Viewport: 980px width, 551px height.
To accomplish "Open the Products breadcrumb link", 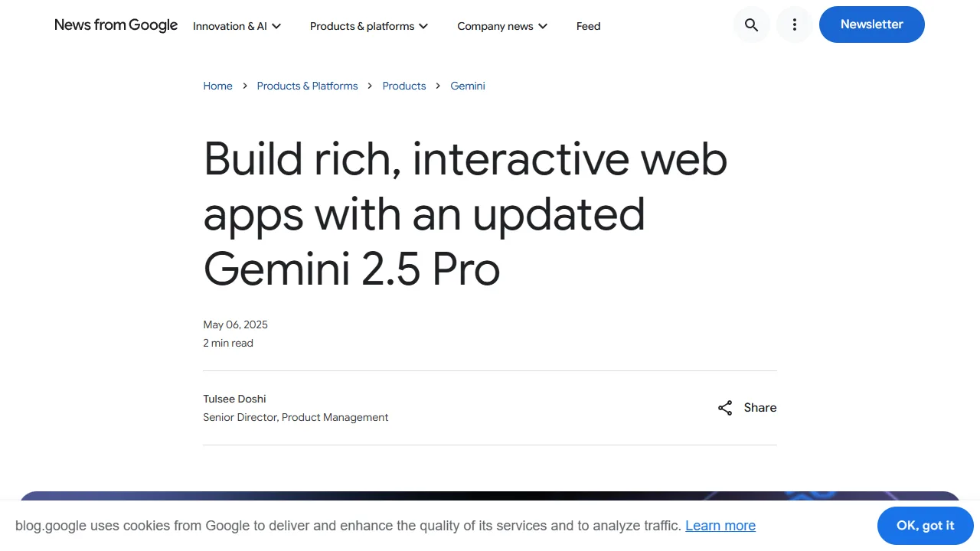I will [404, 86].
